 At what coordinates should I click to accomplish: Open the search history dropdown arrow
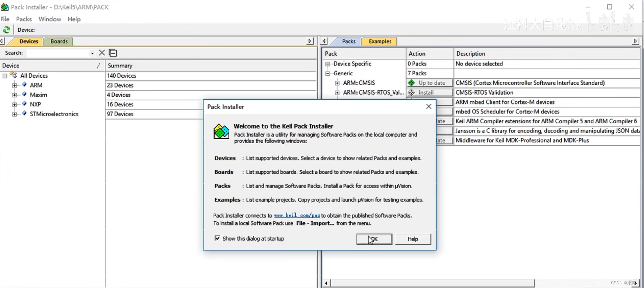[x=92, y=53]
